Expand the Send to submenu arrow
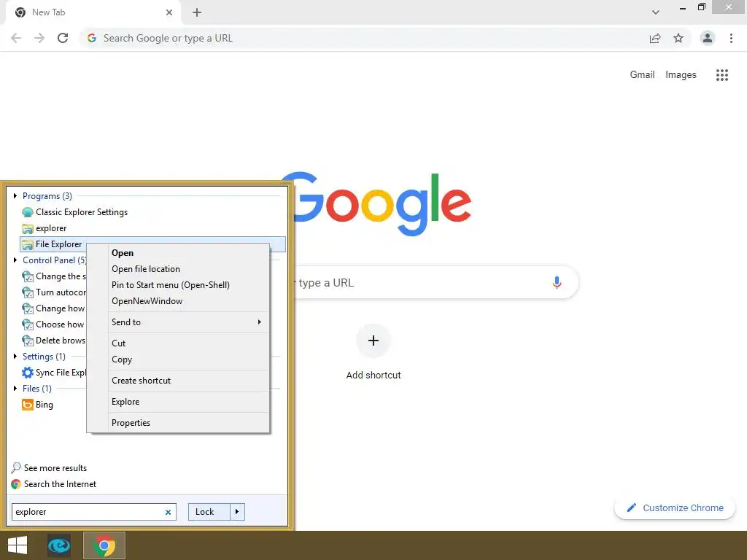747x560 pixels. 260,322
